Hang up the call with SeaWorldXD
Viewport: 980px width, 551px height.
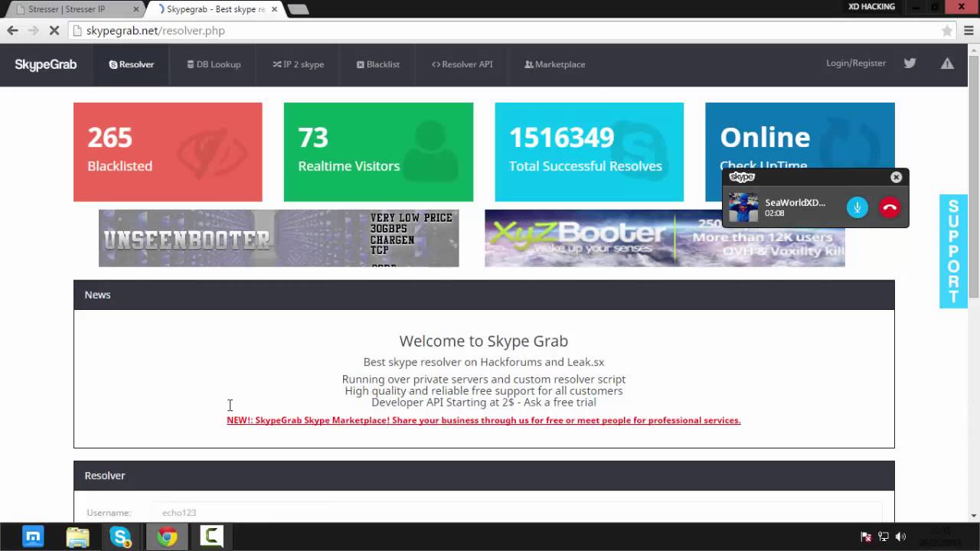[890, 207]
